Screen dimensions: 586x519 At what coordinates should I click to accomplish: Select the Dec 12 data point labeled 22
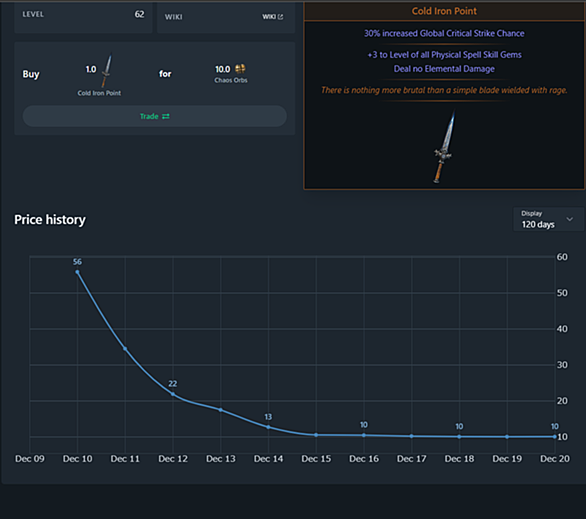(173, 394)
